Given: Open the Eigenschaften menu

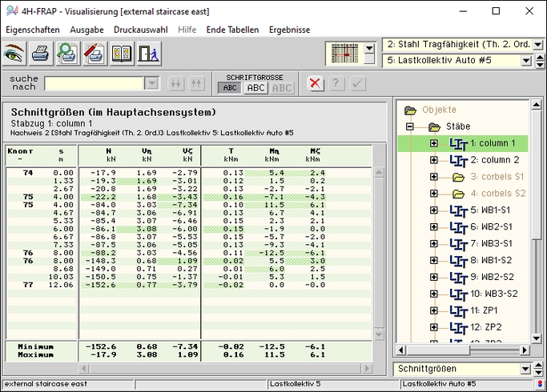Looking at the screenshot, I should pos(32,30).
